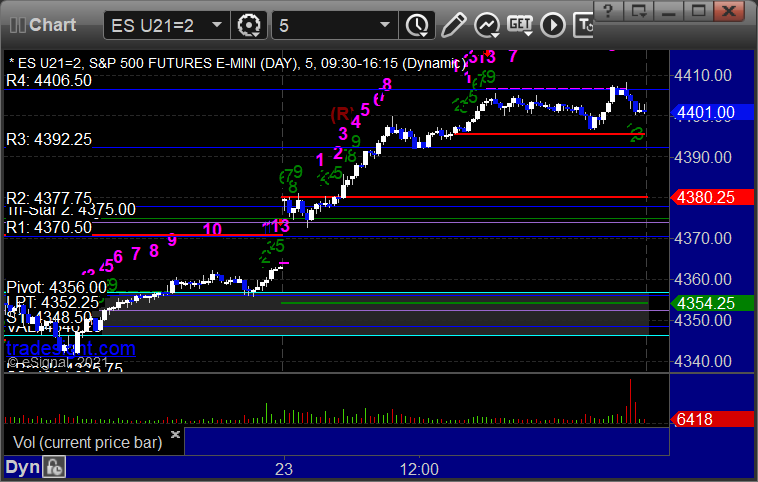This screenshot has height=482, width=758.
Task: Close the Vol study pane with x
Action: click(175, 434)
